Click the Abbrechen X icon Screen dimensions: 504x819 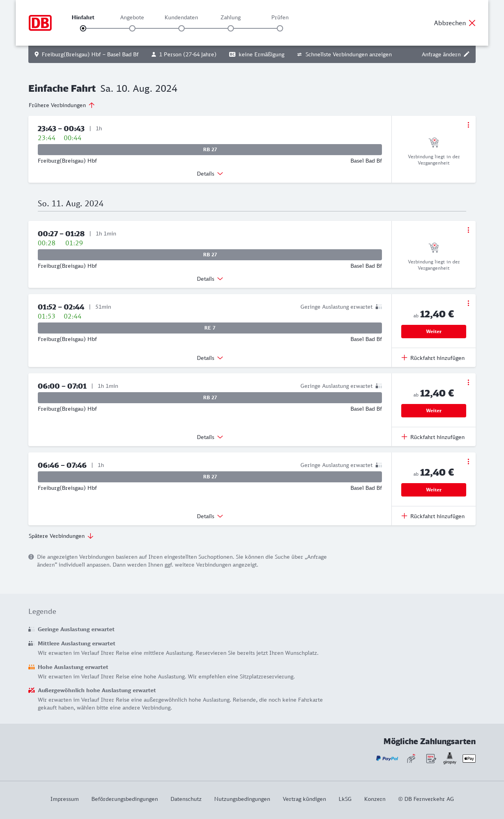point(472,23)
